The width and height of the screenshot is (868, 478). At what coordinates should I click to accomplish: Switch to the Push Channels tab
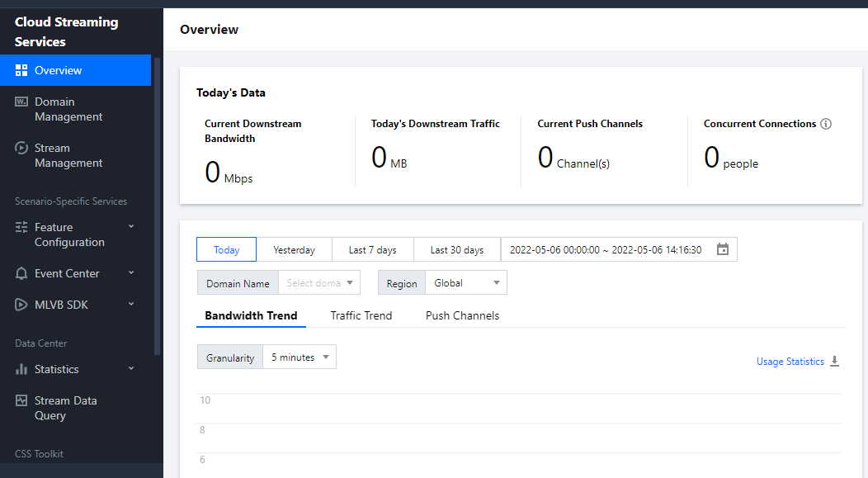point(462,315)
